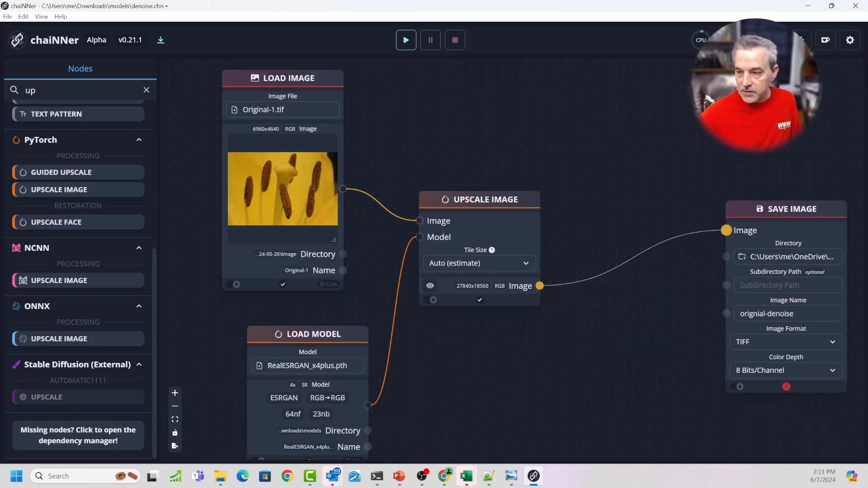Screen dimensions: 868x488
Task: Zoom out on the canvas
Action: point(175,406)
